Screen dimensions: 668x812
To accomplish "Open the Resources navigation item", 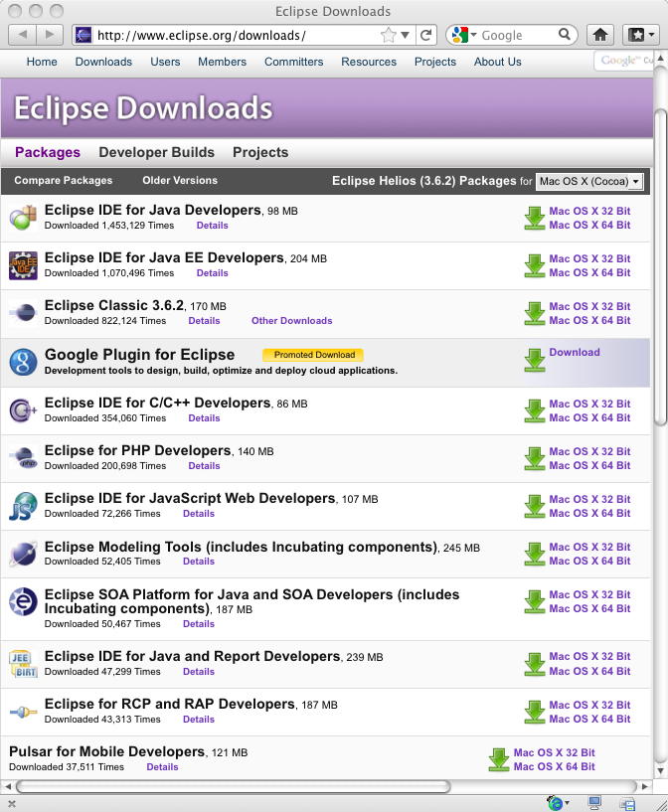I will pos(369,62).
